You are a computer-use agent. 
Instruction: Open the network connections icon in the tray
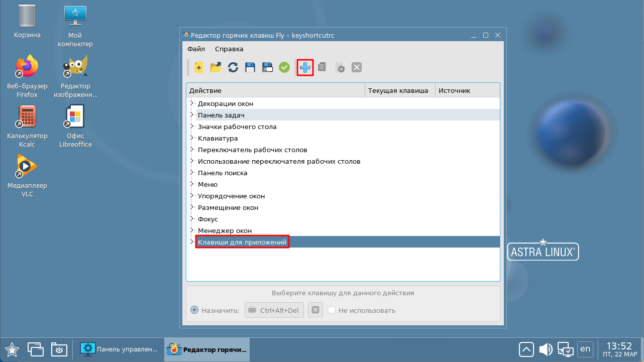[x=566, y=349]
